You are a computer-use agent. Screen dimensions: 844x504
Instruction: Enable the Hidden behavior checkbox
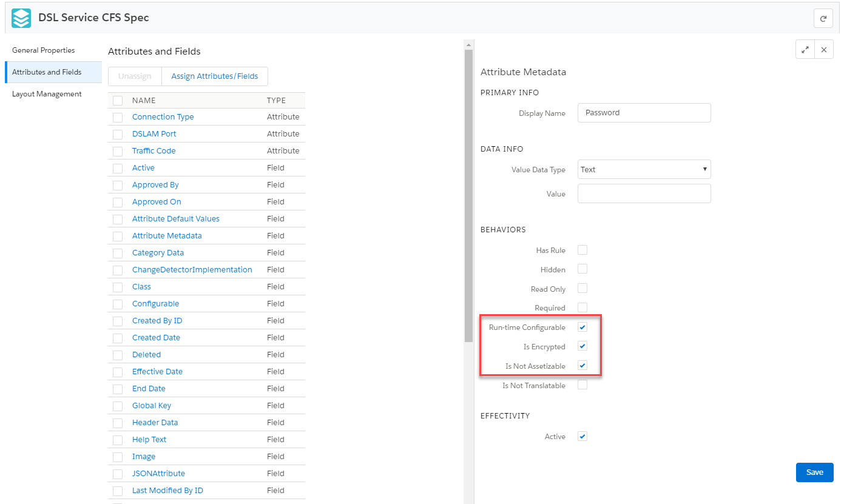(582, 269)
